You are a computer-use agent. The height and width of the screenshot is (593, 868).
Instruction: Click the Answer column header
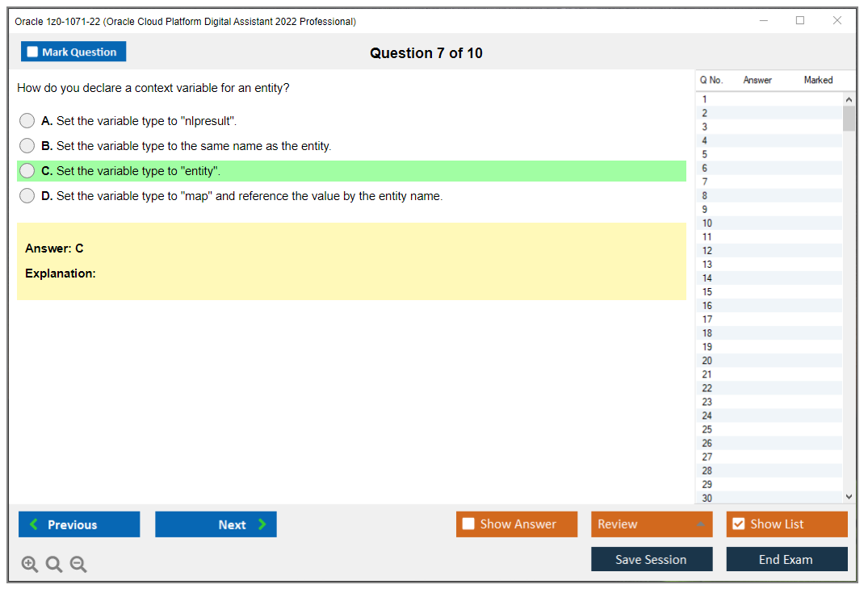(x=757, y=80)
